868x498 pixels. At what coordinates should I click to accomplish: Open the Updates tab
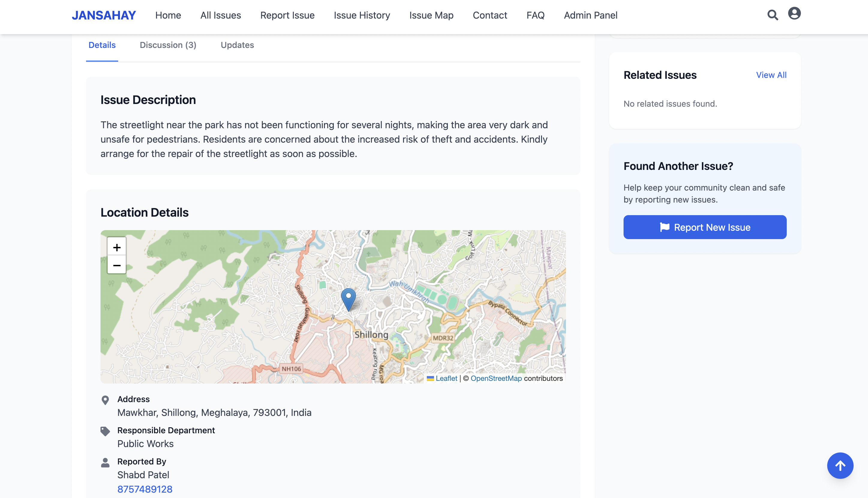(237, 45)
